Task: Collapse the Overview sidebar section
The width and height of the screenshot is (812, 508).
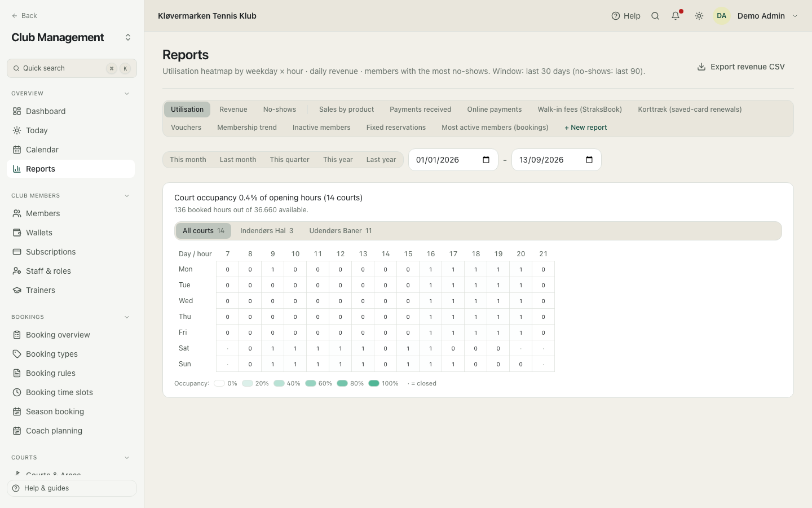Action: point(127,94)
